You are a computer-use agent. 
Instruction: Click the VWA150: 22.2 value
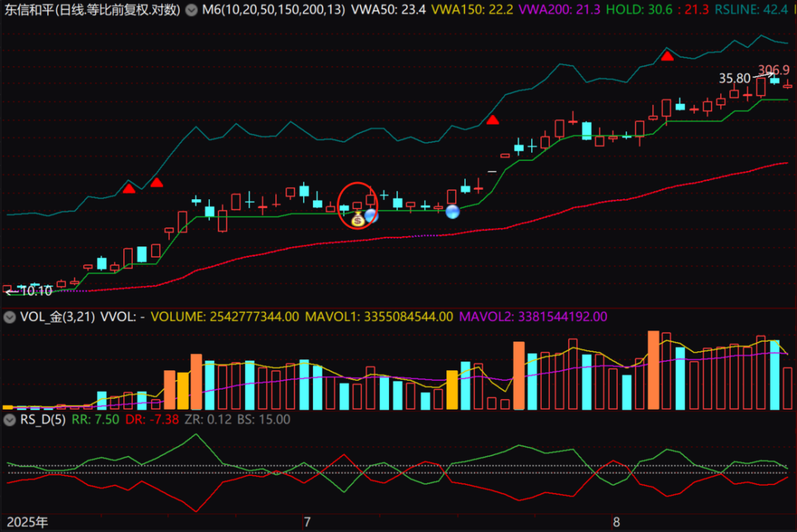point(472,10)
